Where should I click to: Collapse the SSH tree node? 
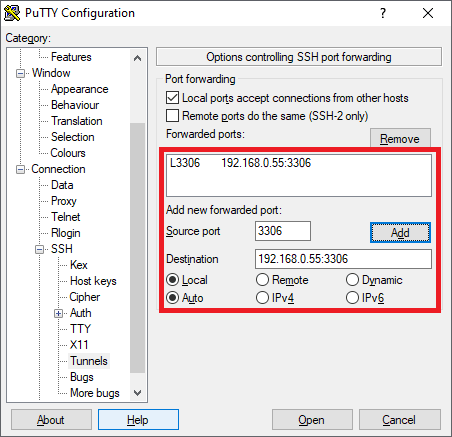40,249
